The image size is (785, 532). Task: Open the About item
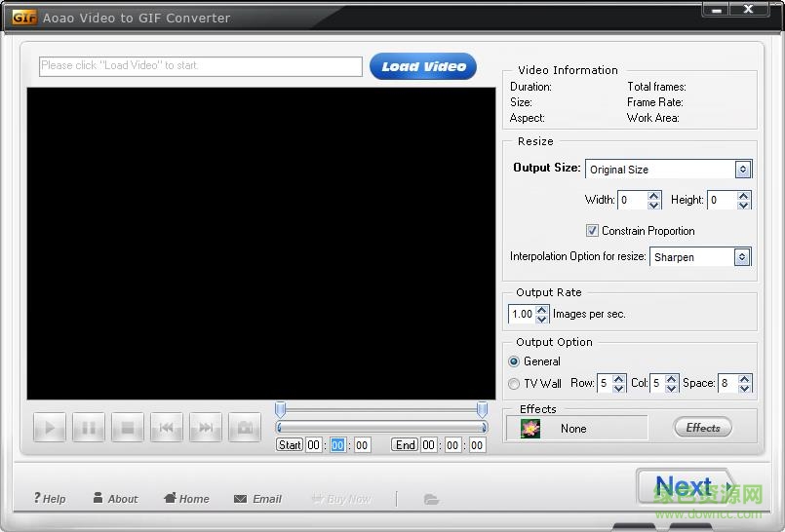(115, 499)
